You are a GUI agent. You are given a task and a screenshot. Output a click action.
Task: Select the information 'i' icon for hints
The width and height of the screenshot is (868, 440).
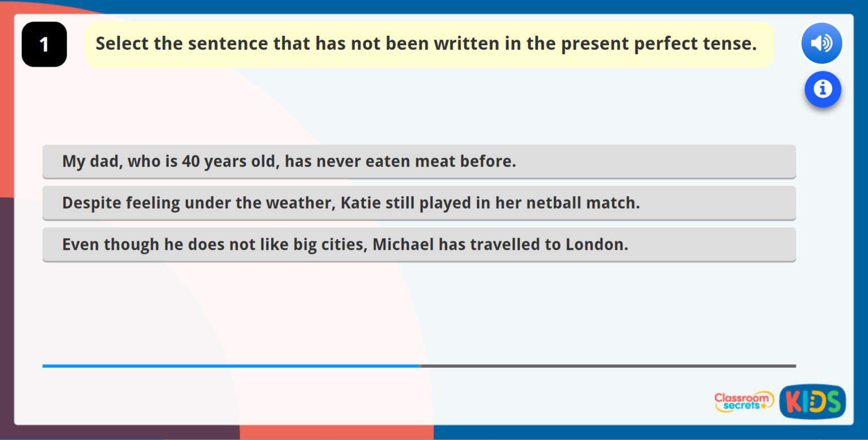click(823, 89)
